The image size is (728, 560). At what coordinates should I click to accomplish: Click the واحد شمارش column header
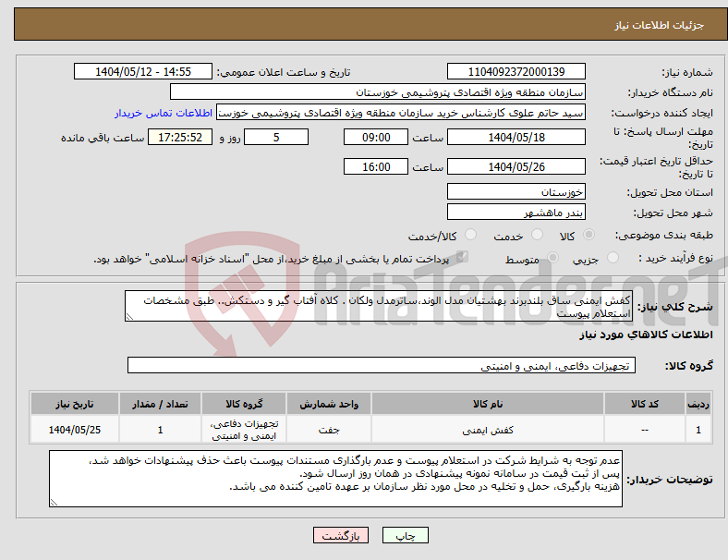(x=329, y=404)
